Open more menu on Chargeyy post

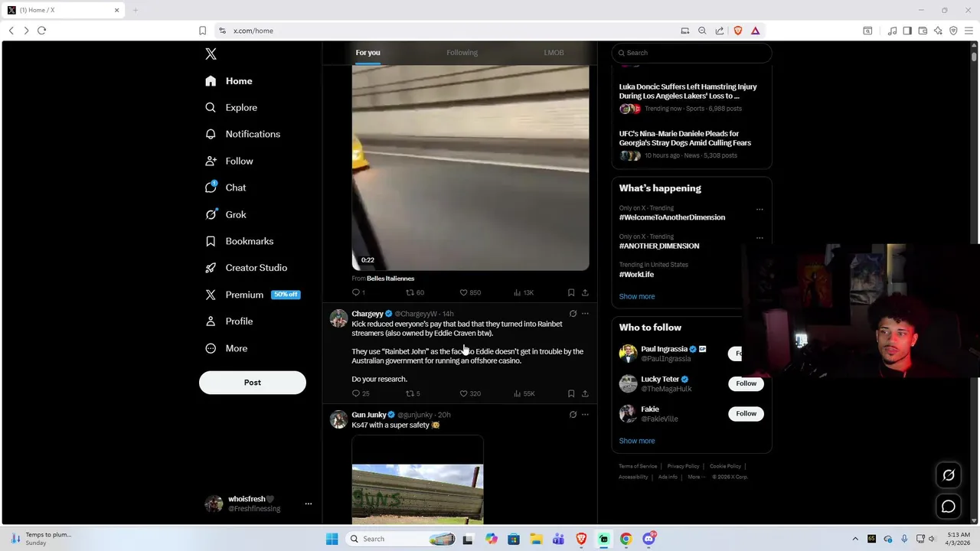pyautogui.click(x=585, y=314)
